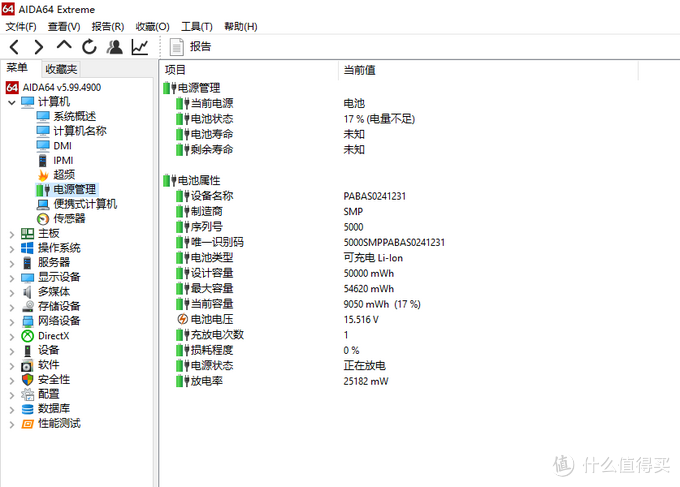Select 电源管理 in the tree
Image resolution: width=680 pixels, height=487 pixels.
(x=75, y=190)
